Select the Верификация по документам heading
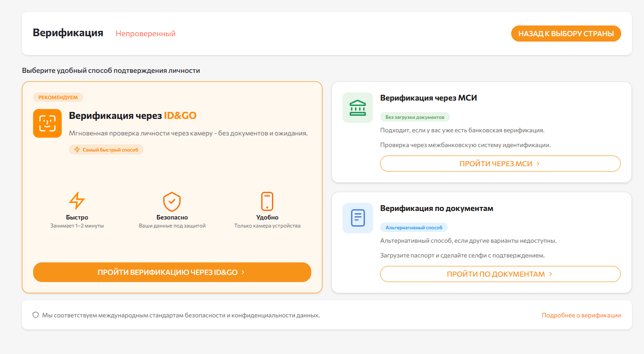This screenshot has height=354, width=644. (x=436, y=208)
